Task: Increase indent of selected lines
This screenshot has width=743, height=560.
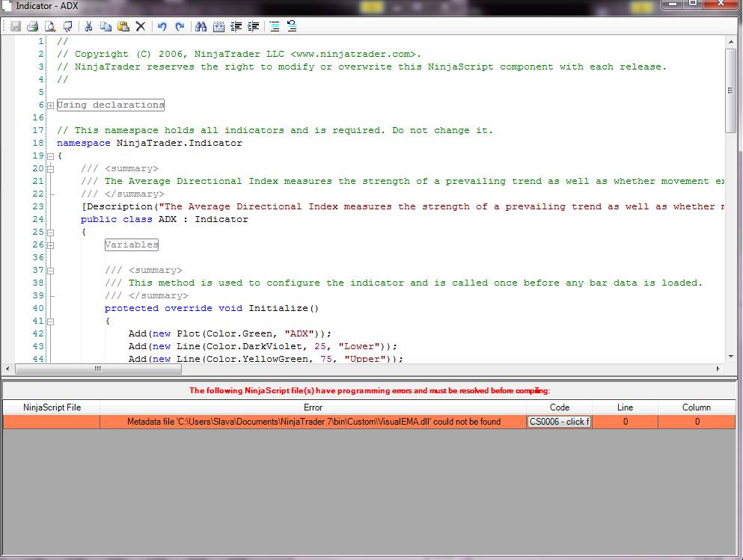Action: [x=254, y=26]
